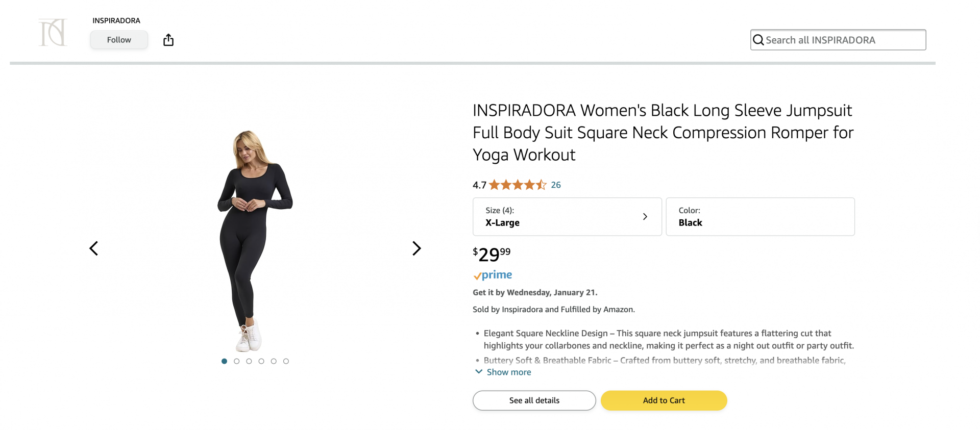Screen dimensions: 980x430
Task: Select the second image carousel dot
Action: [236, 361]
